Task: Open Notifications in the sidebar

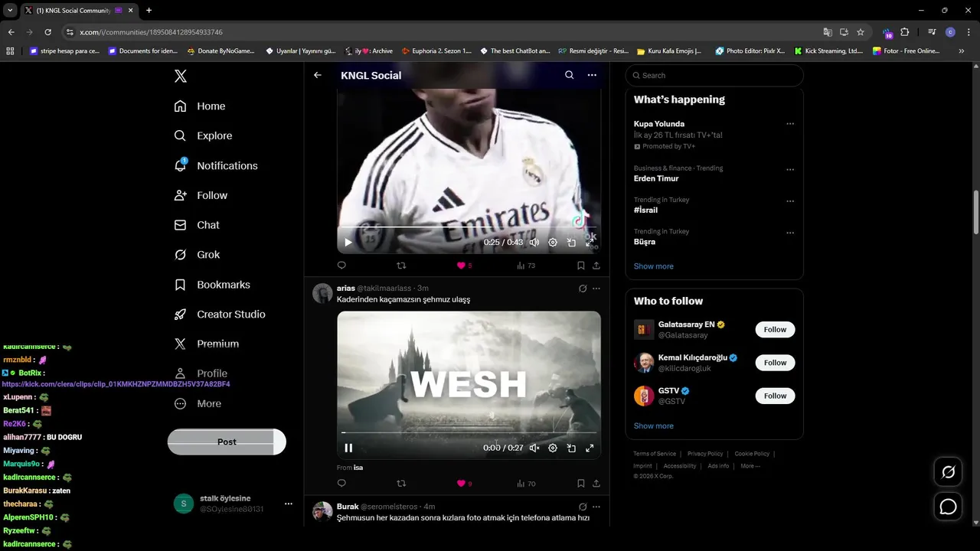Action: [x=216, y=165]
